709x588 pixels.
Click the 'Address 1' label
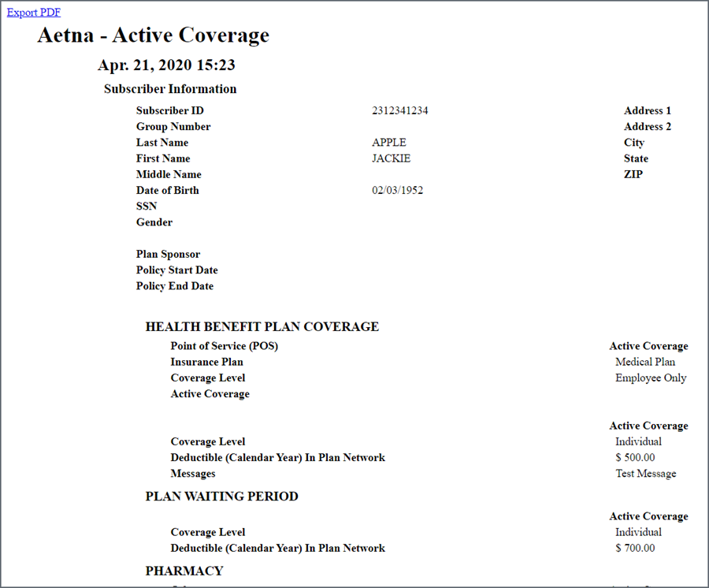click(648, 110)
